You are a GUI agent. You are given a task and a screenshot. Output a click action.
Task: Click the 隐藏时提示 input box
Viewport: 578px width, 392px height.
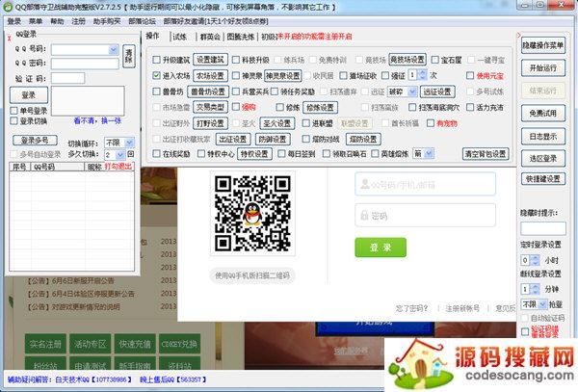pos(543,228)
